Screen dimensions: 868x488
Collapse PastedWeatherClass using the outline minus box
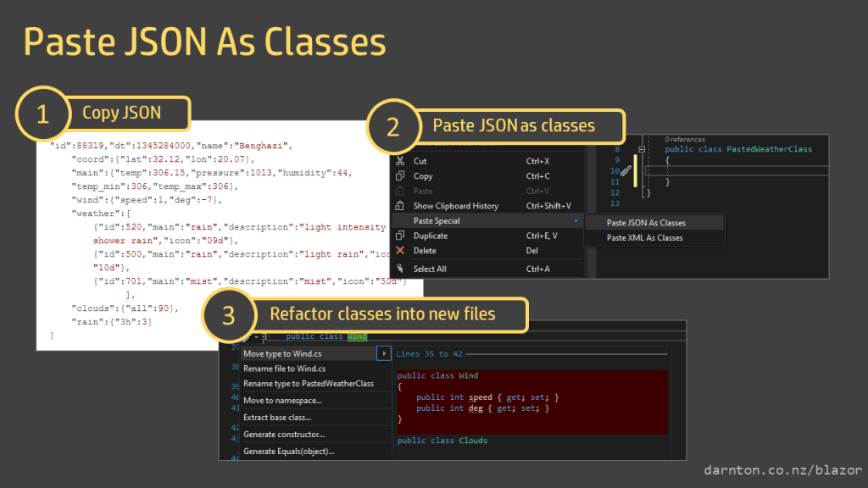pyautogui.click(x=642, y=149)
